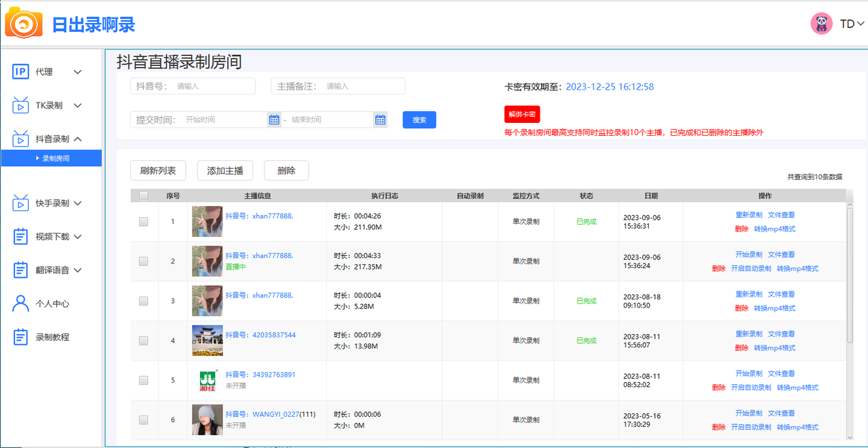Image resolution: width=868 pixels, height=448 pixels.
Task: Click the orange camera app logo
Action: pos(24,22)
